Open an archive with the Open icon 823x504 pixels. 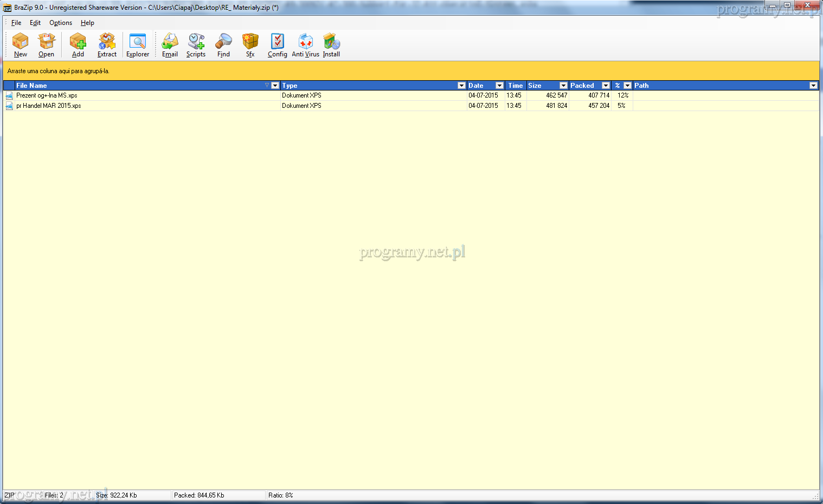coord(46,45)
